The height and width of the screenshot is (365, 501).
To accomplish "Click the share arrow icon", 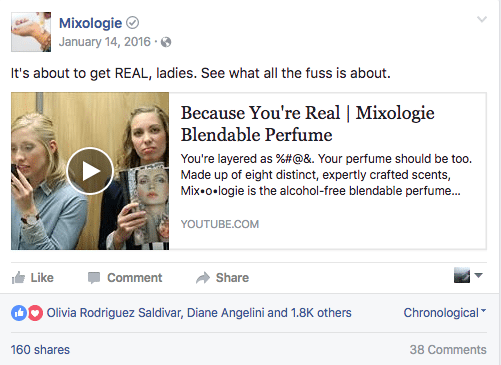I will point(203,278).
